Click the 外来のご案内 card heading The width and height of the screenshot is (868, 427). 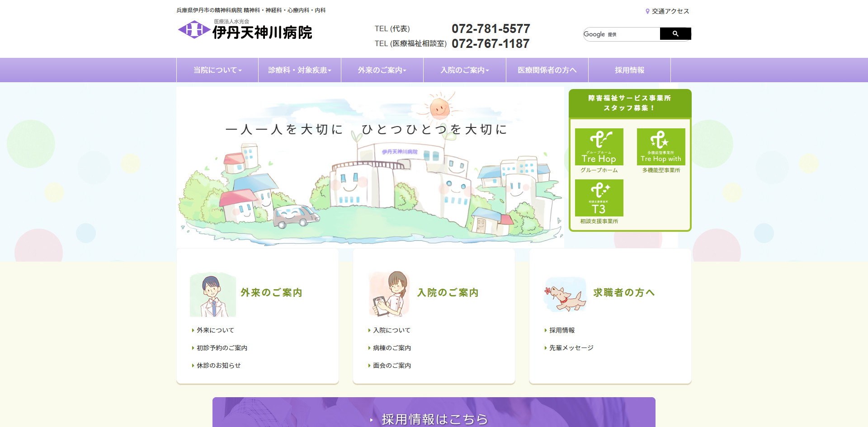point(271,292)
